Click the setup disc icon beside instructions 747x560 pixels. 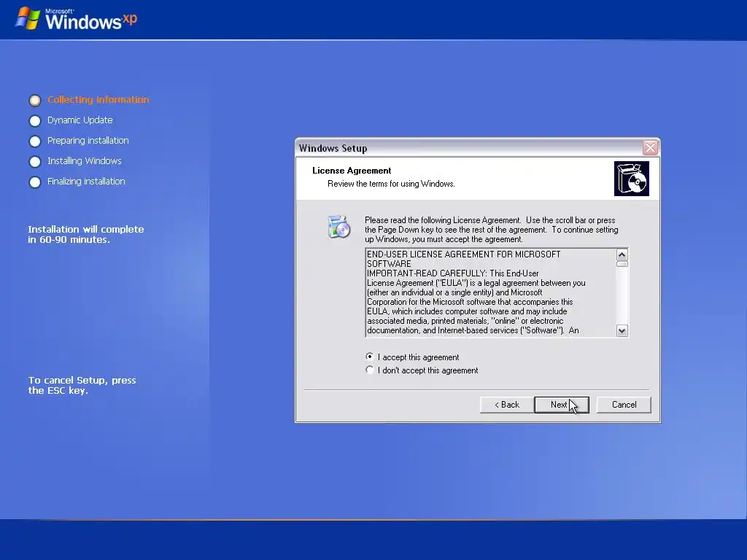click(x=338, y=227)
